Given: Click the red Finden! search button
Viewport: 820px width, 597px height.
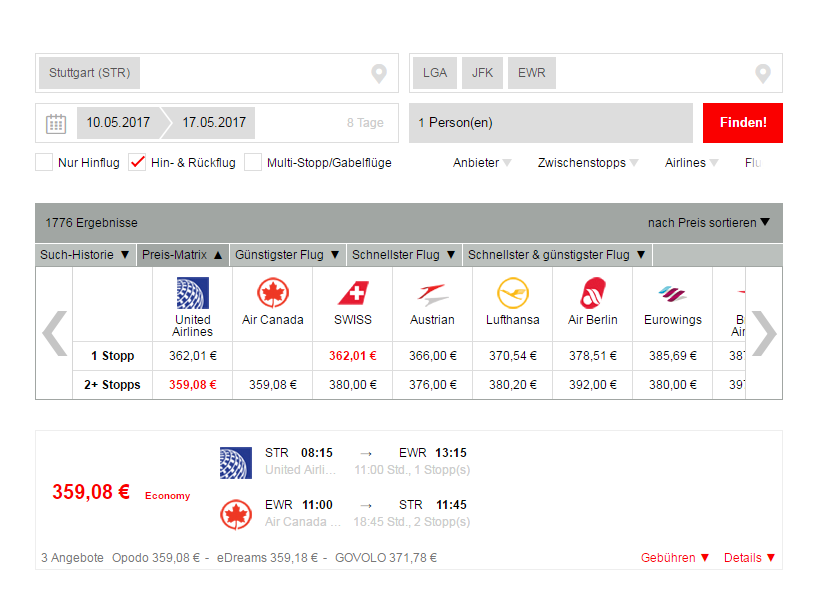Looking at the screenshot, I should 743,123.
